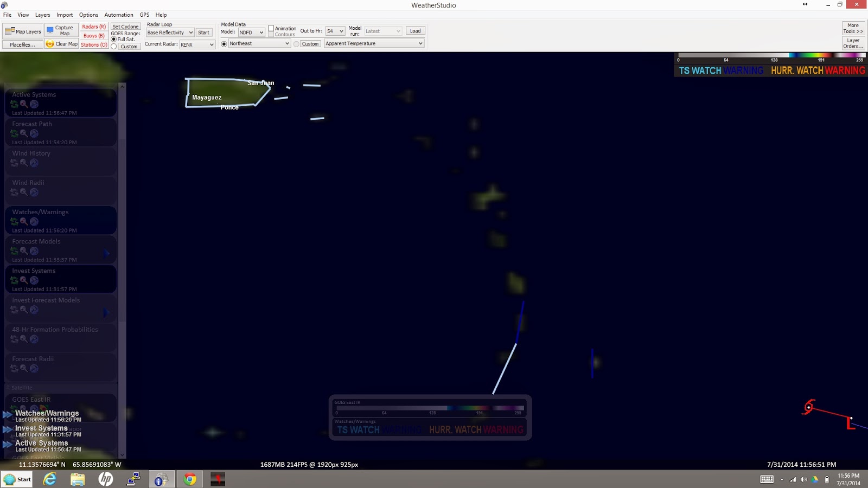Toggle Stations (O) display
Viewport: 868px width, 488px height.
click(x=94, y=45)
